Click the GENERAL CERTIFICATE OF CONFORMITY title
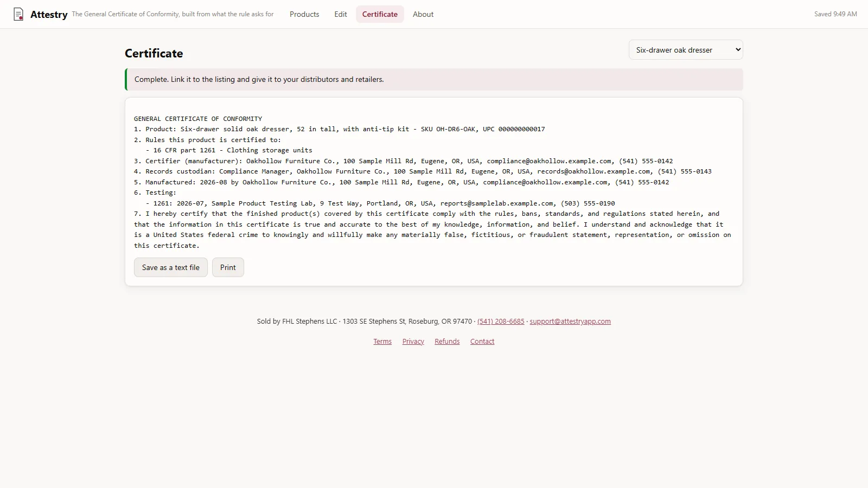This screenshot has width=868, height=488. [x=198, y=119]
